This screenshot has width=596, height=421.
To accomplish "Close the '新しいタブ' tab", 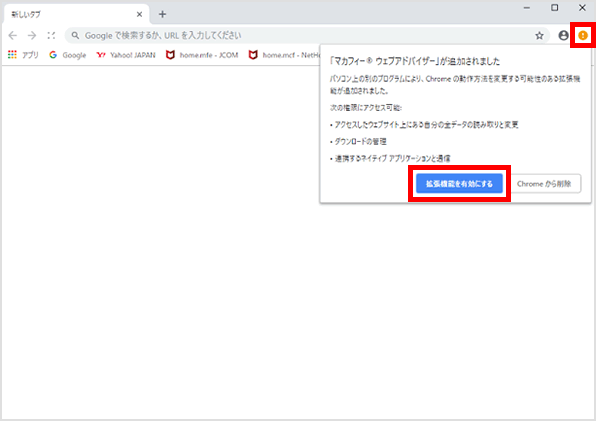I will point(139,14).
